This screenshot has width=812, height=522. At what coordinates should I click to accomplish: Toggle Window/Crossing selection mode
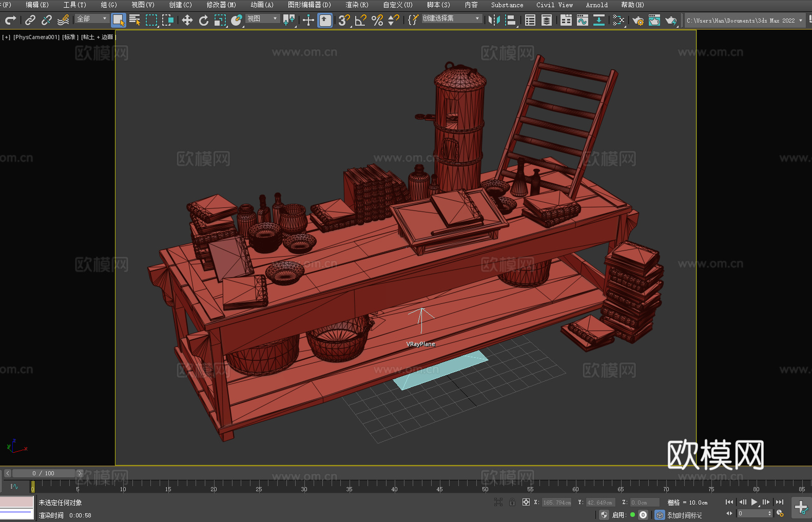point(168,20)
